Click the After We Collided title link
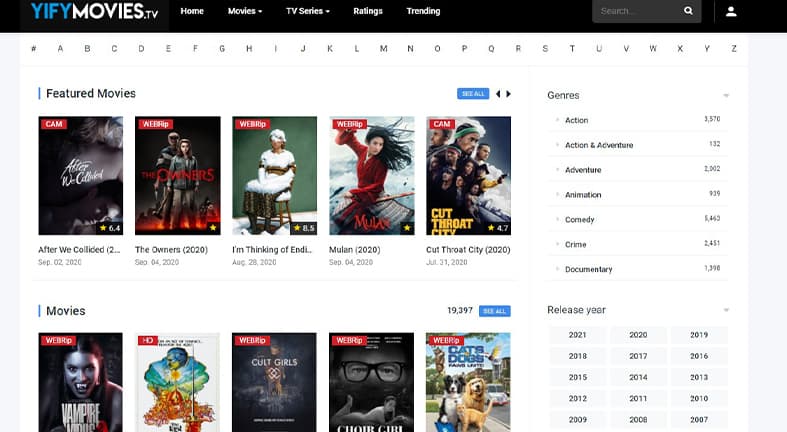 click(x=79, y=250)
